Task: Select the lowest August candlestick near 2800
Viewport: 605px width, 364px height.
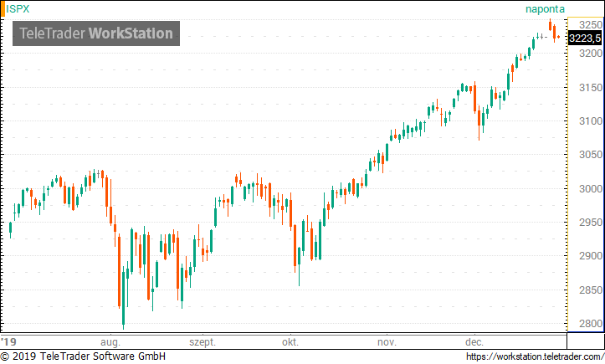Action: (124, 297)
